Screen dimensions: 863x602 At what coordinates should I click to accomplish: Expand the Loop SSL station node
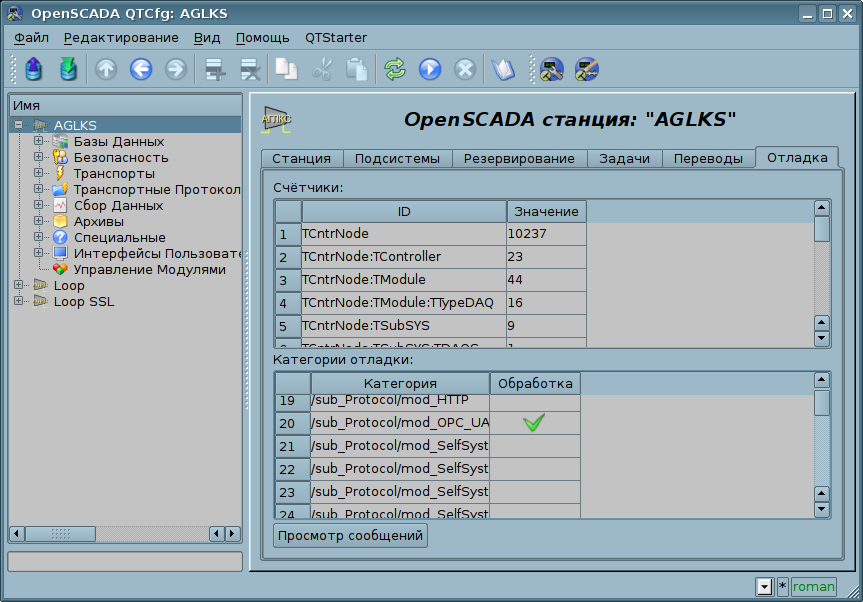(x=18, y=301)
